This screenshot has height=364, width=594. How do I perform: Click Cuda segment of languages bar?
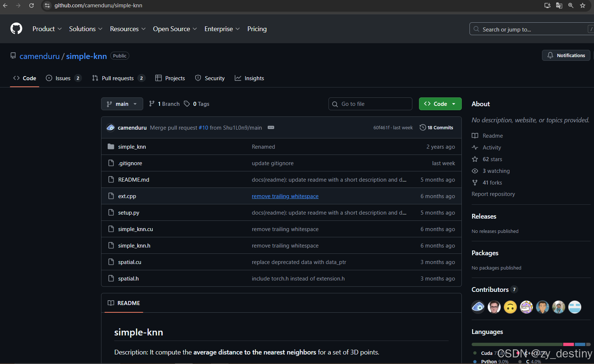click(517, 344)
